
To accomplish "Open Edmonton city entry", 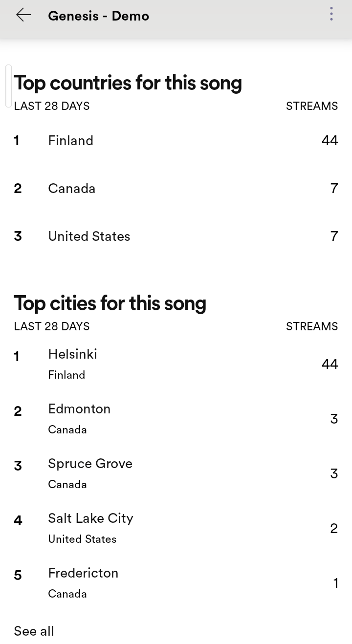I will tap(176, 419).
